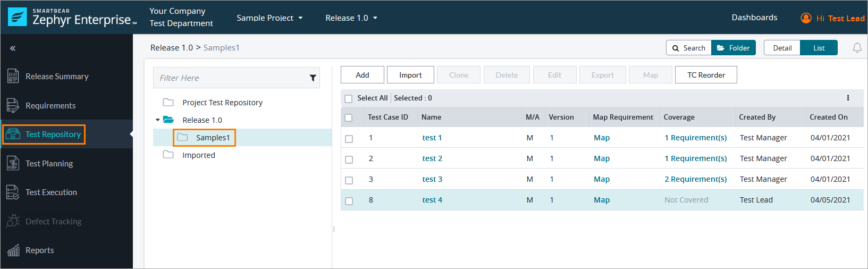868x269 pixels.
Task: Tick the checkbox for test 1 row
Action: tap(349, 139)
